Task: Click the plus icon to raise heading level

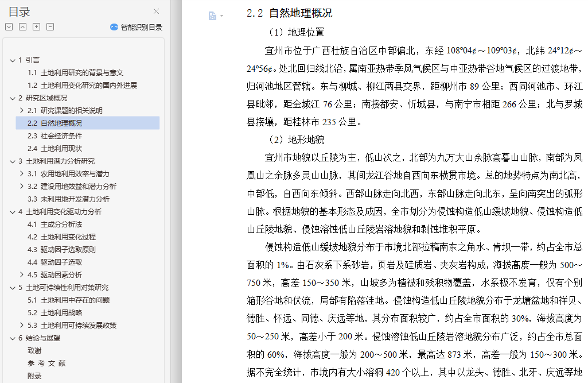Action: pos(36,26)
